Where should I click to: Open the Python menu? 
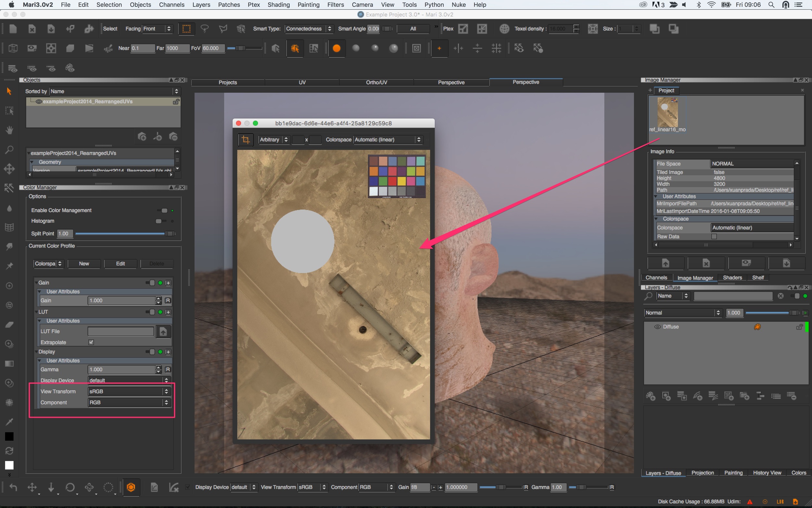point(434,5)
